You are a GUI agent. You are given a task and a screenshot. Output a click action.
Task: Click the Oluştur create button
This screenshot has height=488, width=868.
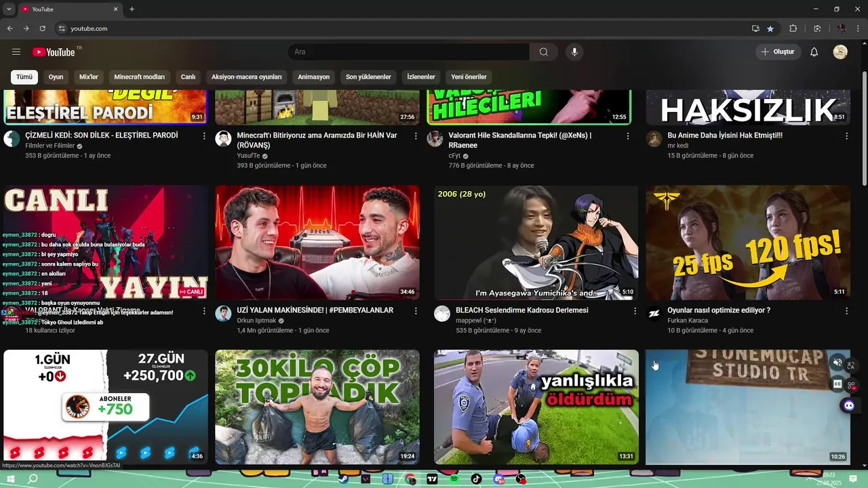click(x=778, y=52)
